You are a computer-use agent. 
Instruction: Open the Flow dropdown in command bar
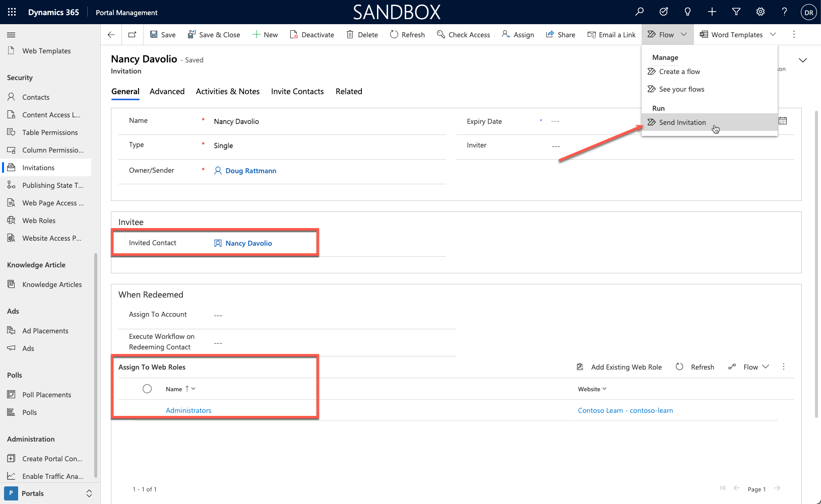click(667, 35)
